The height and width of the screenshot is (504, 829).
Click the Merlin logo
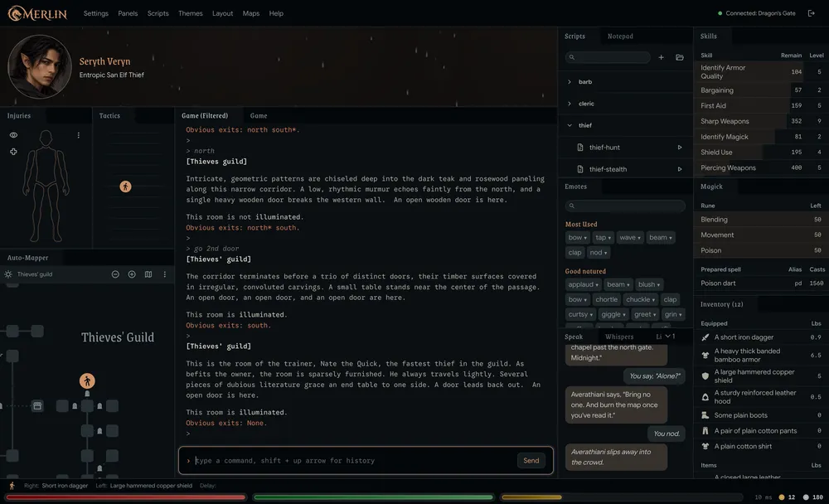37,14
